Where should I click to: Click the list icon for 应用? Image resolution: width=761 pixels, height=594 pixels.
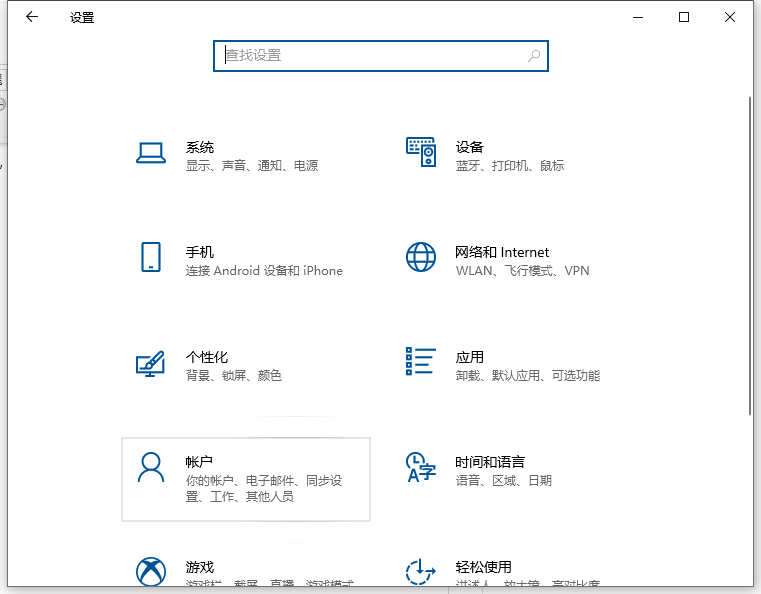pos(421,362)
